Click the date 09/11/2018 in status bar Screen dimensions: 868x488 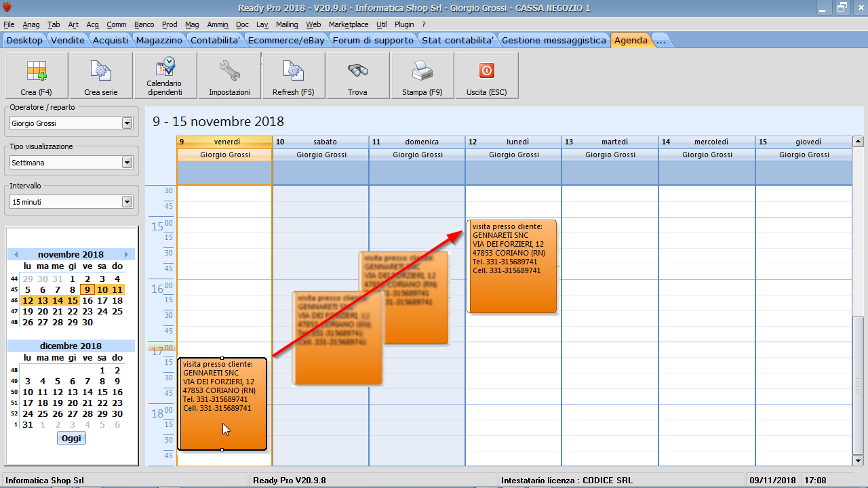[774, 481]
